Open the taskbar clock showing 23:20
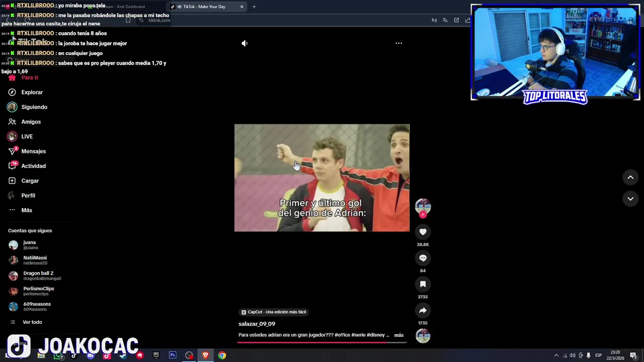The width and height of the screenshot is (644, 362). point(615,355)
